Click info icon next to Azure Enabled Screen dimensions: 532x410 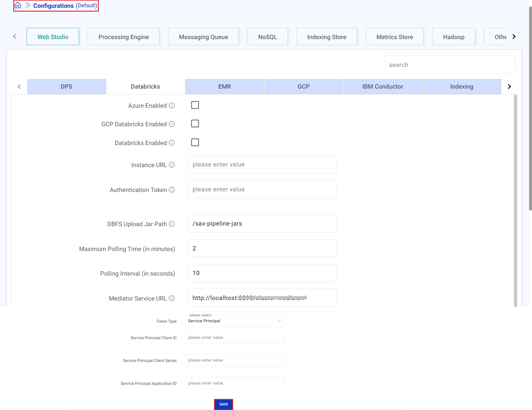coord(172,105)
